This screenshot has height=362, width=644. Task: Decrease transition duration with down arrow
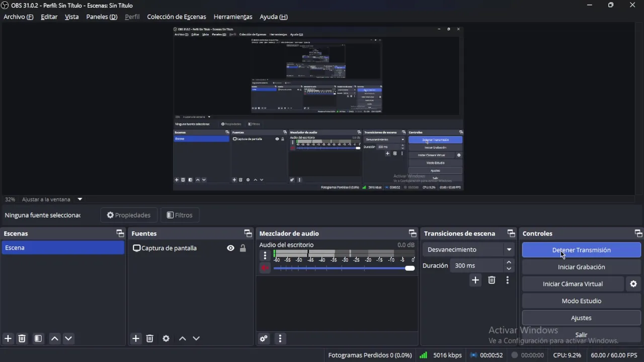pos(509,269)
